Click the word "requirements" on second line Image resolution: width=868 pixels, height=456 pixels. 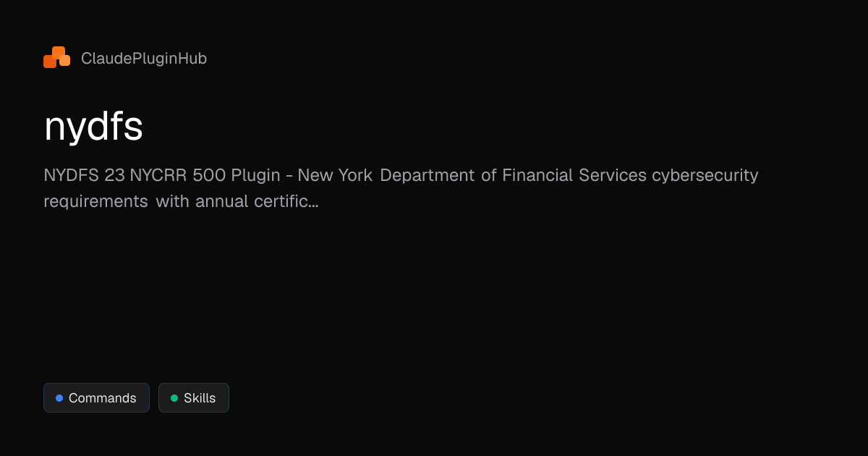click(95, 201)
